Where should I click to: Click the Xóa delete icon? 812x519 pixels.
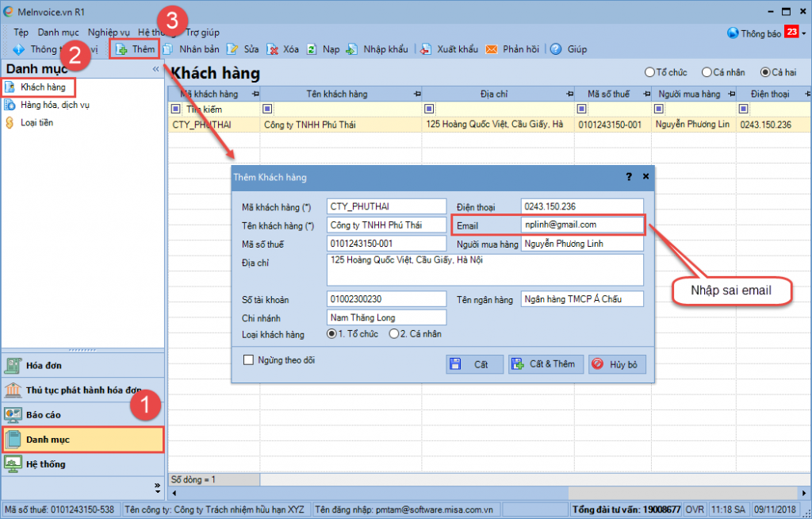coord(273,49)
